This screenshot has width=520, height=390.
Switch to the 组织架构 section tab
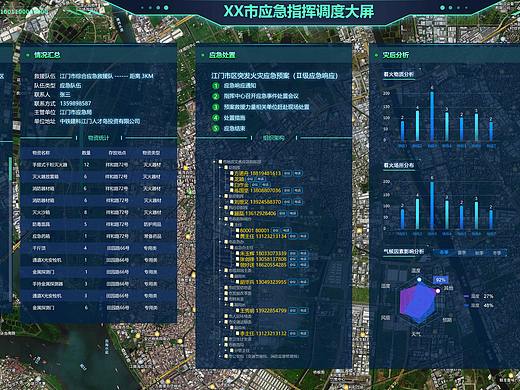[x=274, y=138]
